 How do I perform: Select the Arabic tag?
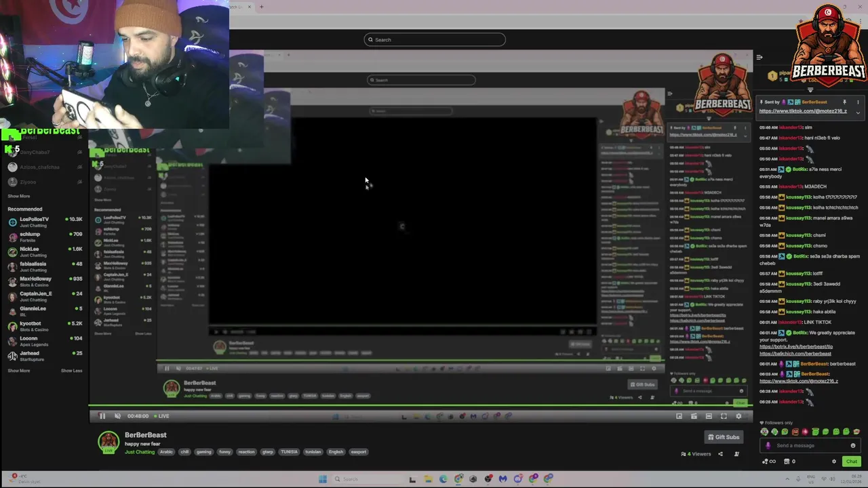tap(166, 452)
